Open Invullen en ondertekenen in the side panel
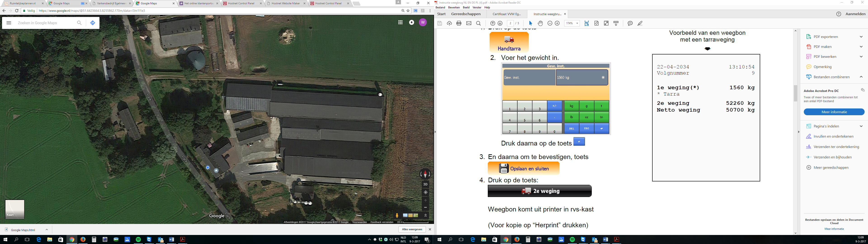Screen dimensions: 868x244 (x=833, y=136)
